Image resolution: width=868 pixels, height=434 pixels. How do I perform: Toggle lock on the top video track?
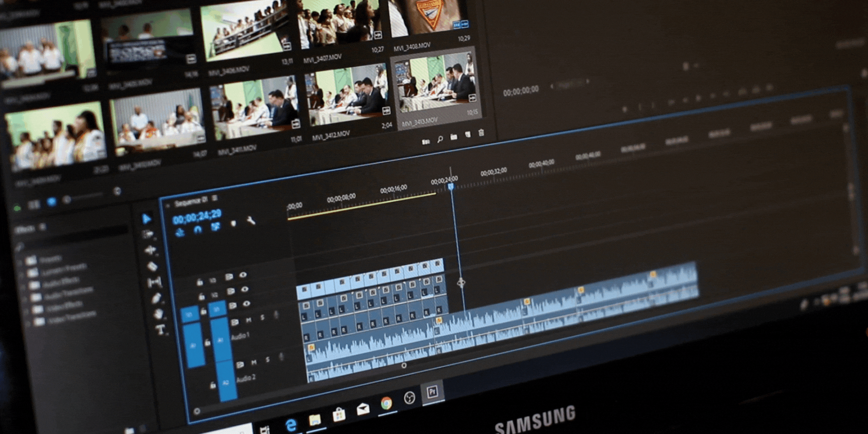coord(200,282)
